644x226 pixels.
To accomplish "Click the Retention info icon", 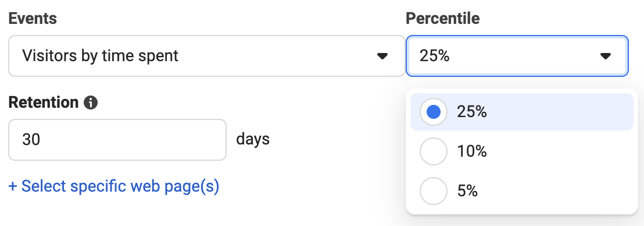I will pyautogui.click(x=90, y=103).
